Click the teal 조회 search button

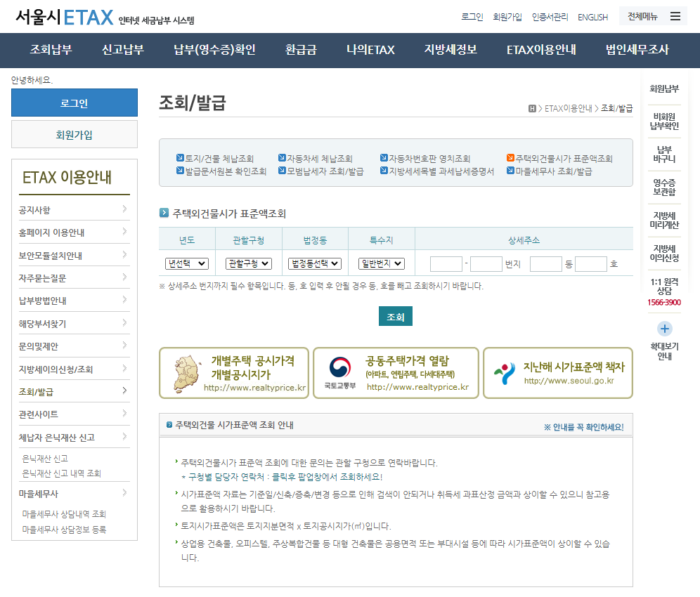coord(396,316)
